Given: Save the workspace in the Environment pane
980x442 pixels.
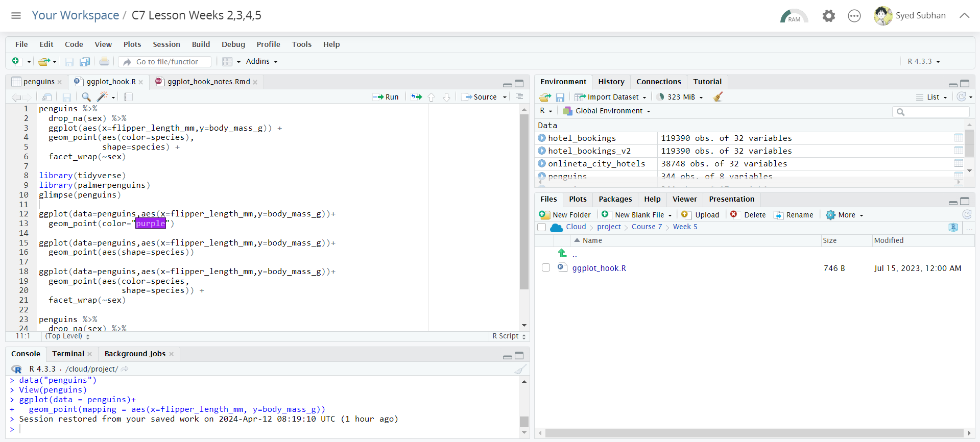Looking at the screenshot, I should click(x=560, y=97).
